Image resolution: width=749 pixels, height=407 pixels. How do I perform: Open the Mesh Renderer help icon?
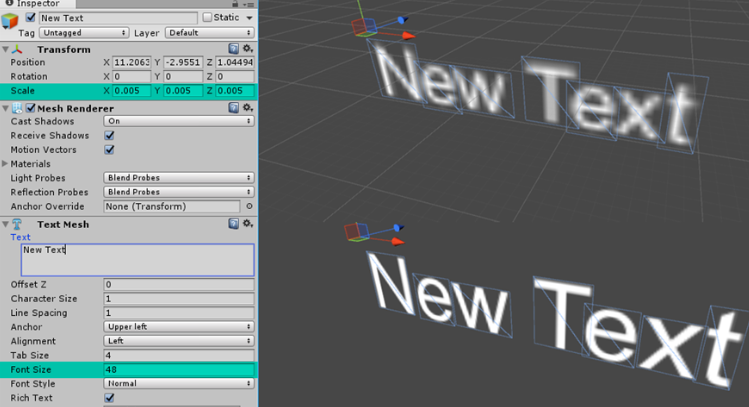[233, 107]
